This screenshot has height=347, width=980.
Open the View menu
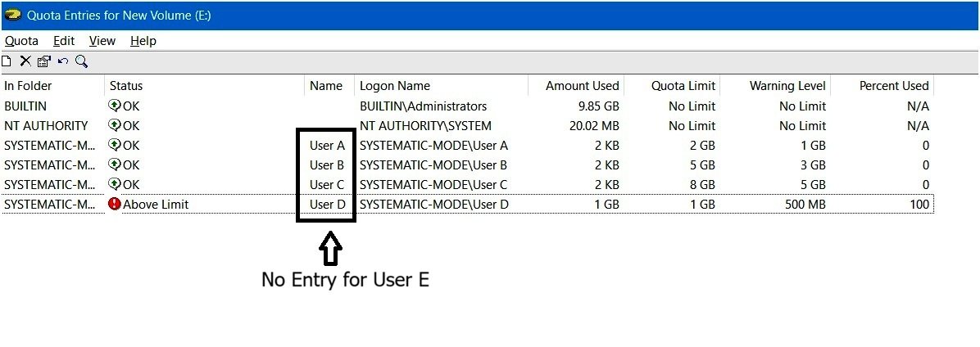[x=102, y=41]
